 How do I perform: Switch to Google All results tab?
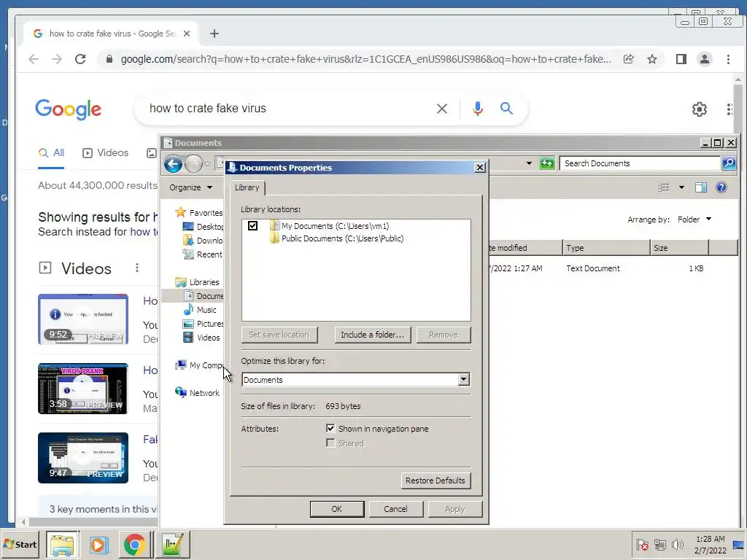[x=52, y=153]
